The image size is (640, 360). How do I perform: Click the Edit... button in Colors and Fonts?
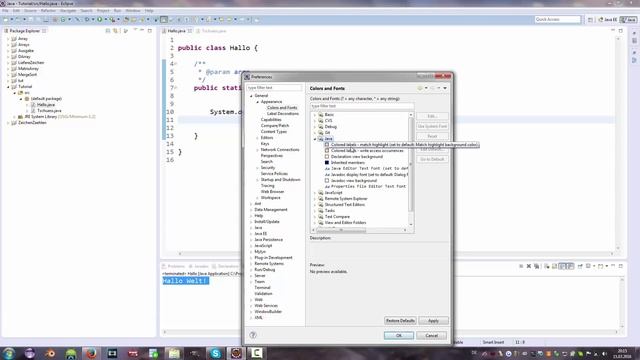pos(432,116)
